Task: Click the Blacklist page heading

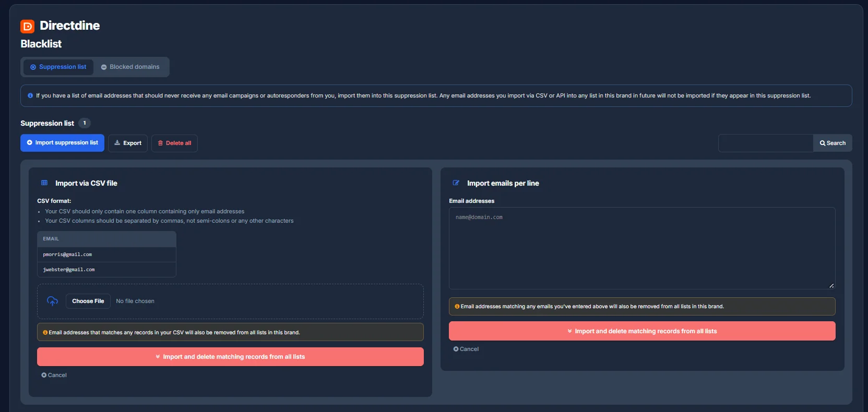Action: pyautogui.click(x=41, y=44)
